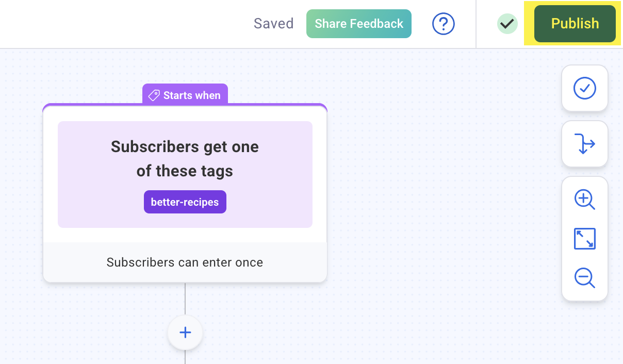Click the green checkmark status indicator
This screenshot has height=364, width=623.
(x=507, y=24)
